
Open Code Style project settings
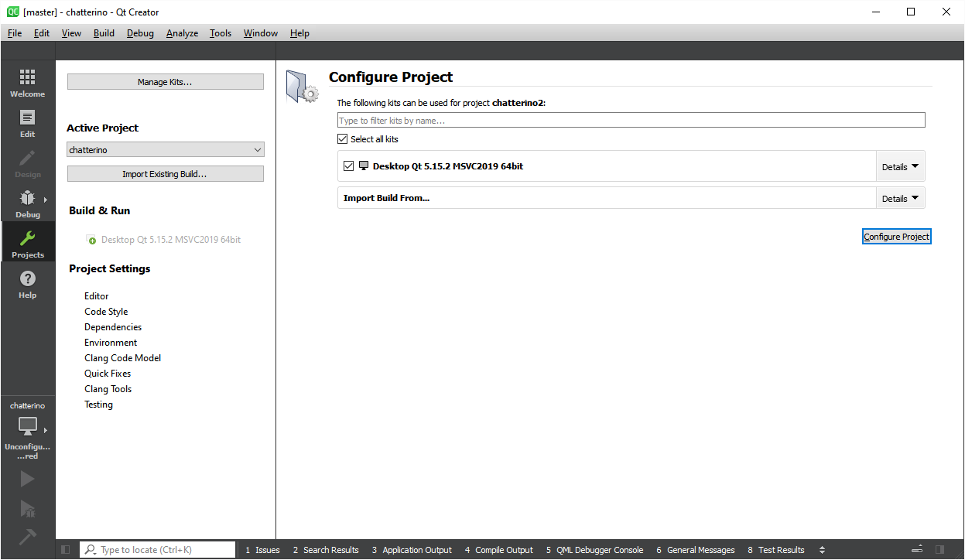(x=106, y=312)
